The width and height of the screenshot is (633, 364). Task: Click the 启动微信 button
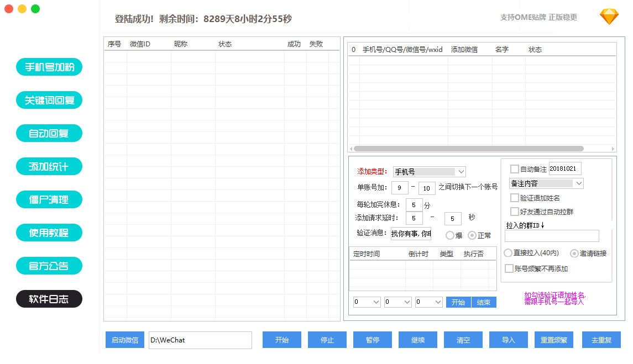(x=125, y=340)
